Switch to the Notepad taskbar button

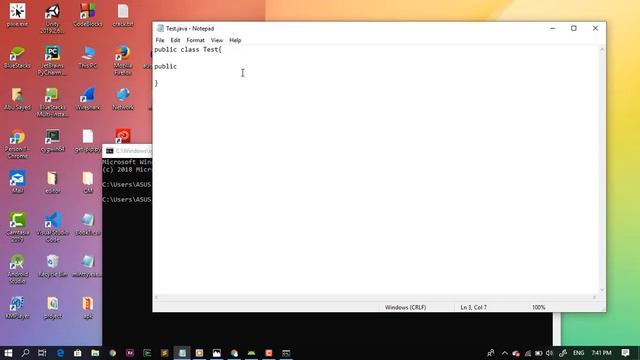[182, 353]
